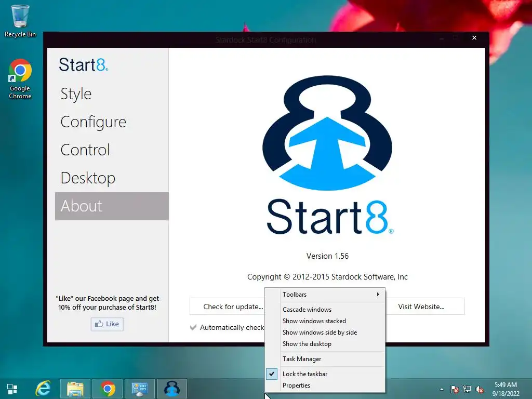Choose Show the desktop
532x399 pixels.
(x=325, y=344)
